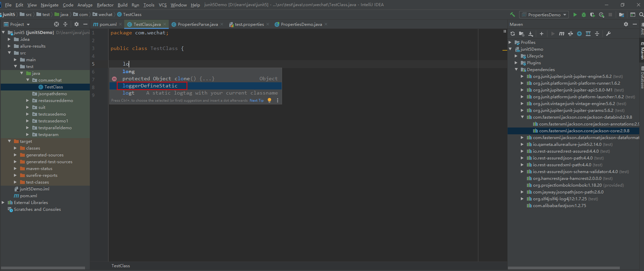Collapse all nodes in Maven panel

point(597,34)
